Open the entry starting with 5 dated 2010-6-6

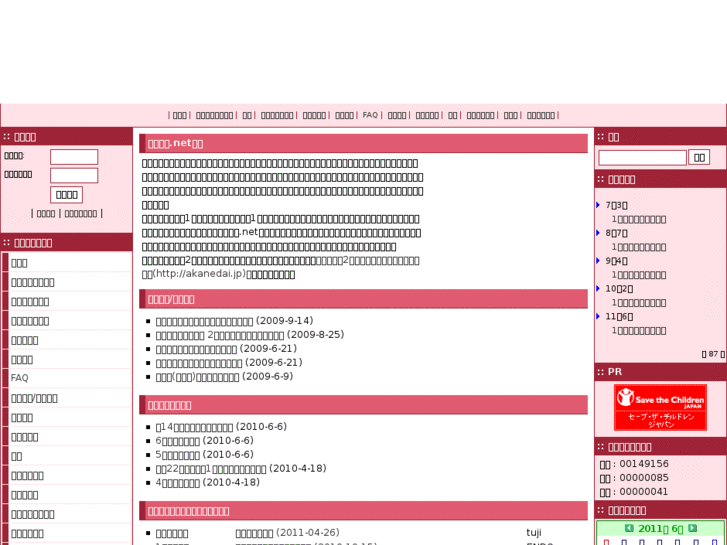(x=178, y=455)
